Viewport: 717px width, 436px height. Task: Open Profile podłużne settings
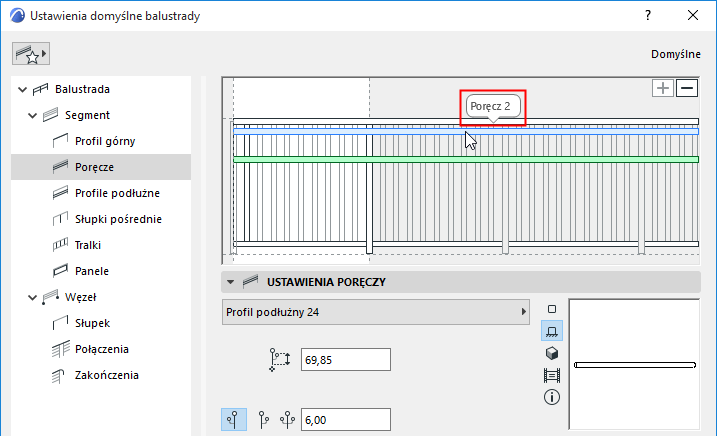click(118, 193)
